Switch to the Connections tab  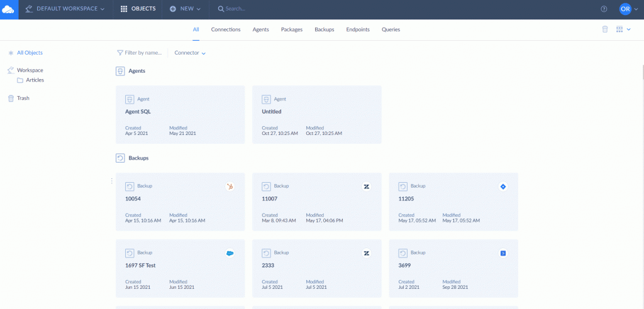(225, 30)
